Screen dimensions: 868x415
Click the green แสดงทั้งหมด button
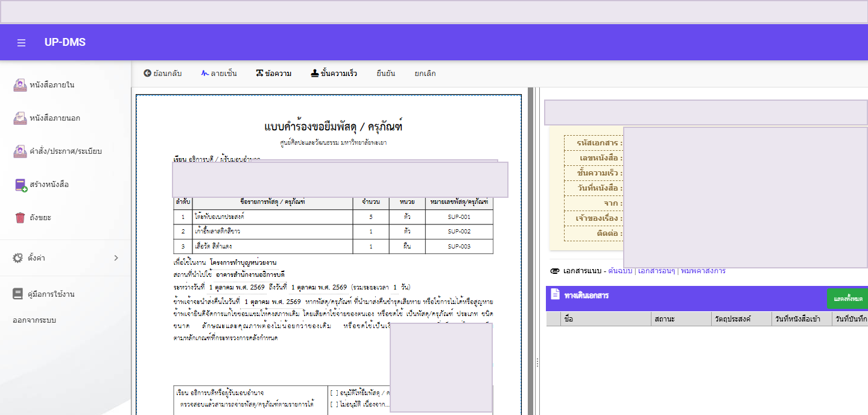[x=847, y=299]
